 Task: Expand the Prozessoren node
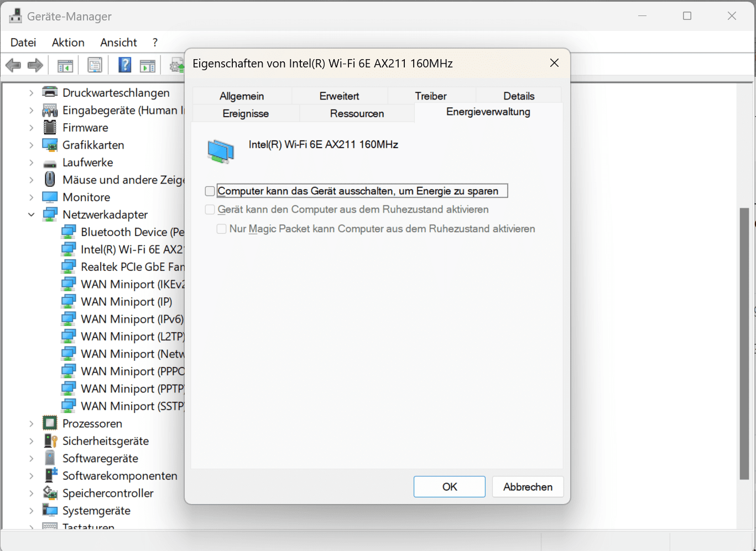pyautogui.click(x=31, y=423)
